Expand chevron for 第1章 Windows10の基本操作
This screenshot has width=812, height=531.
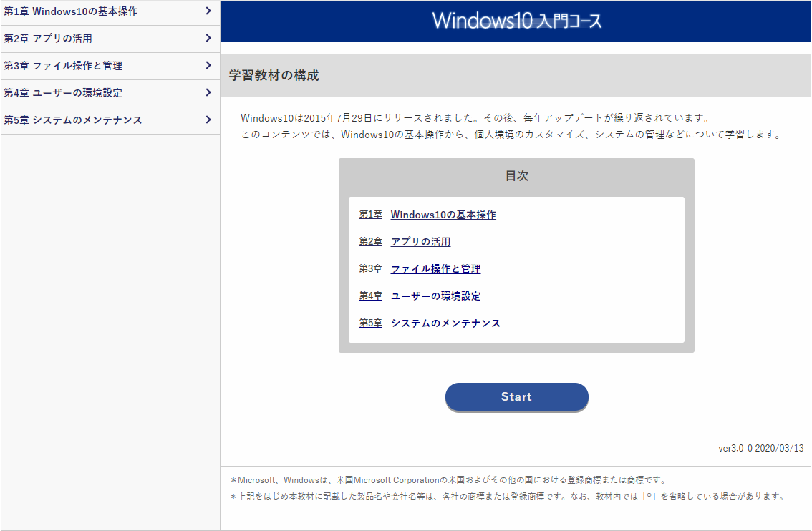coord(208,11)
